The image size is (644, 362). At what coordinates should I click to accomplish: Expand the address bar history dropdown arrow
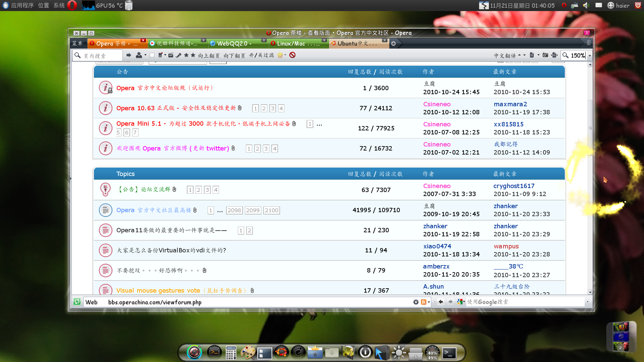coord(429,302)
